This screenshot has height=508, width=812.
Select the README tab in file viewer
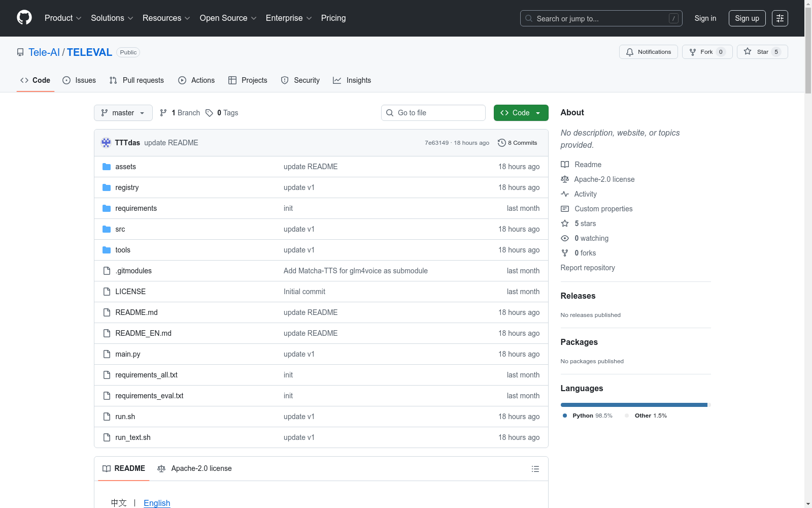124,468
